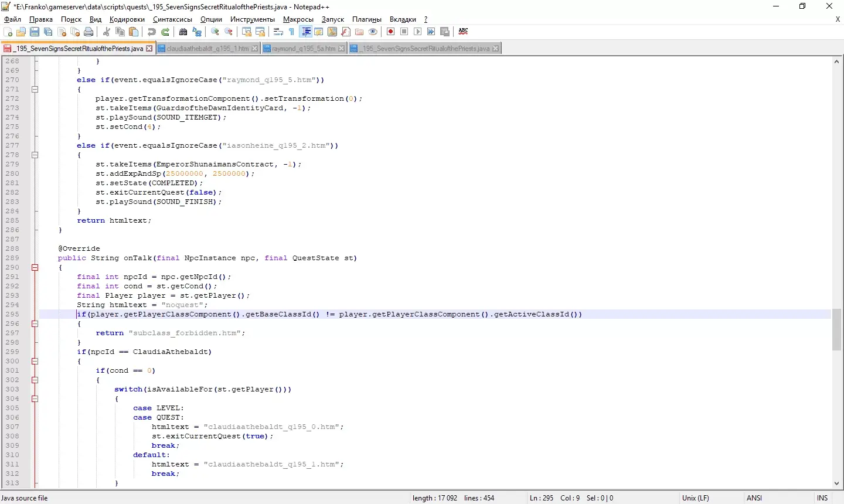Undo the last edit
This screenshot has width=844, height=504.
click(x=152, y=32)
